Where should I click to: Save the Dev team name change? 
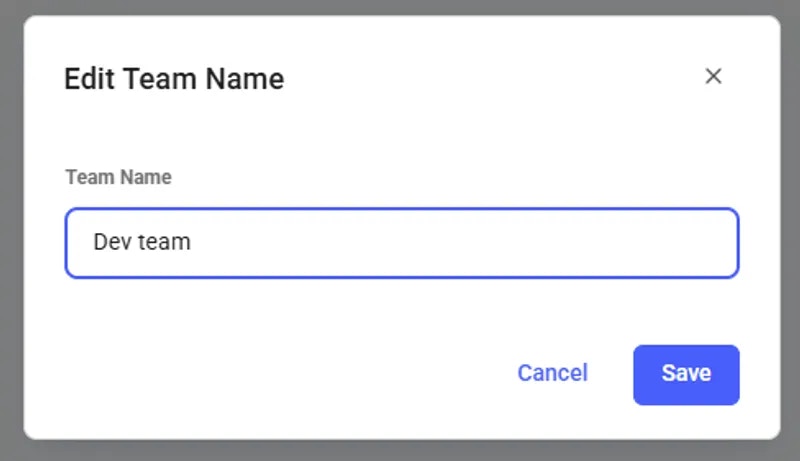tap(686, 375)
